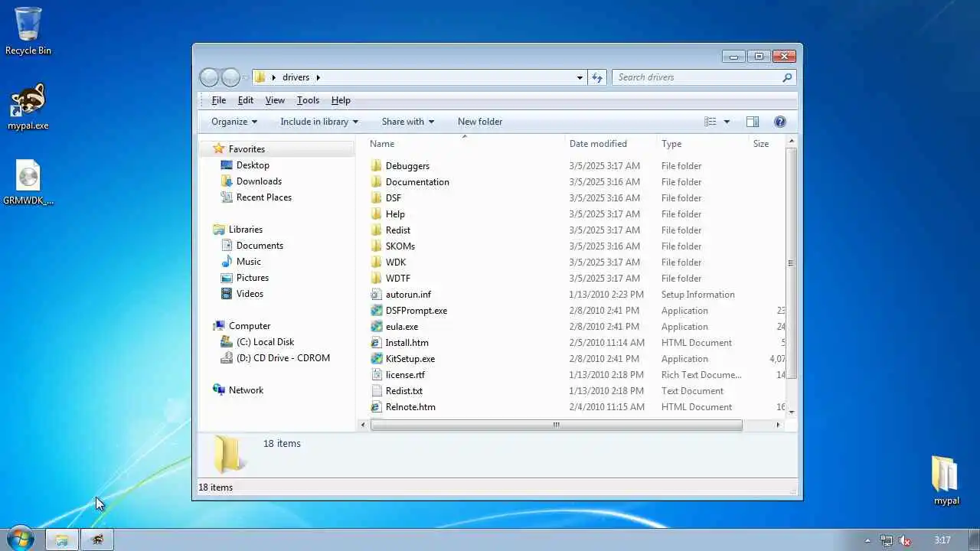This screenshot has height=551, width=980.
Task: Sort by the Date modified column header
Action: point(610,144)
